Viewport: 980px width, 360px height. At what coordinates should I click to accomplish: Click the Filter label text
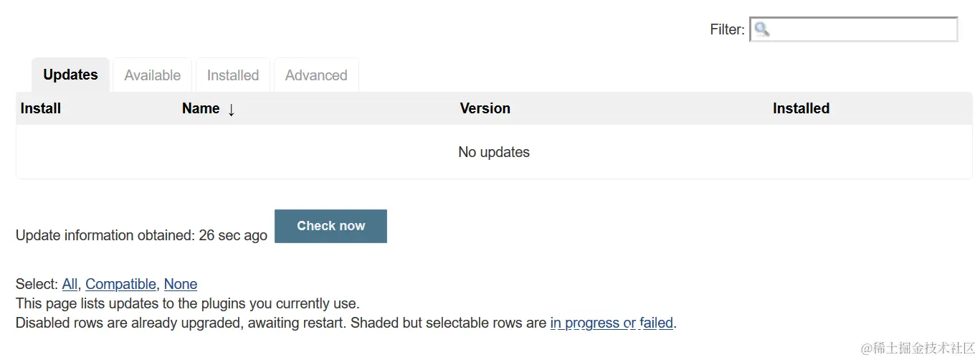(727, 29)
